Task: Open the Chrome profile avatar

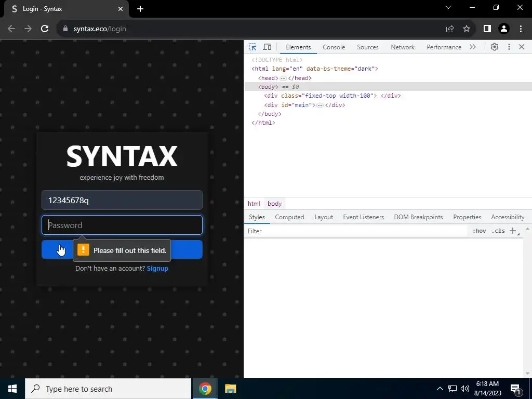Action: click(x=504, y=29)
